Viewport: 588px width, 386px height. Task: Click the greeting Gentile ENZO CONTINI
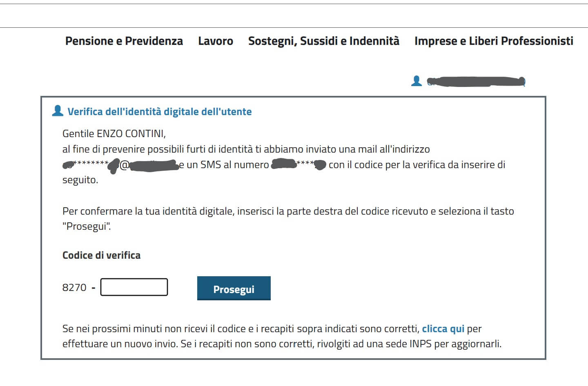(x=114, y=134)
